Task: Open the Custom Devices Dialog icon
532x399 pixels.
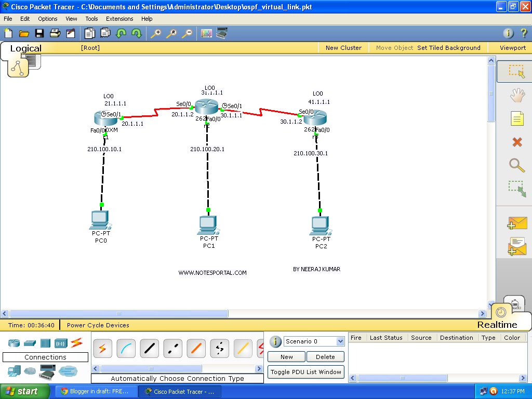Action: pyautogui.click(x=222, y=33)
